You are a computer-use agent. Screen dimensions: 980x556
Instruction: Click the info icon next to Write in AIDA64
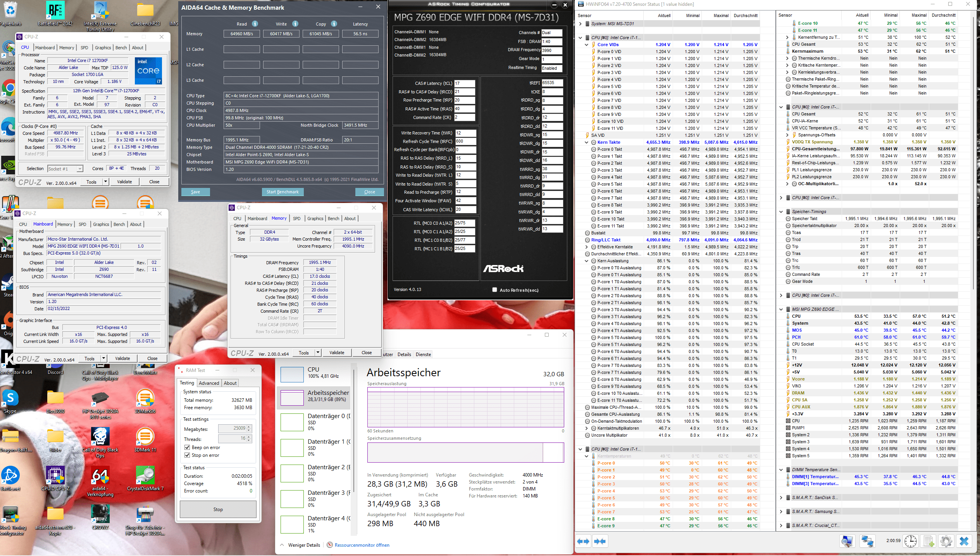coord(295,24)
